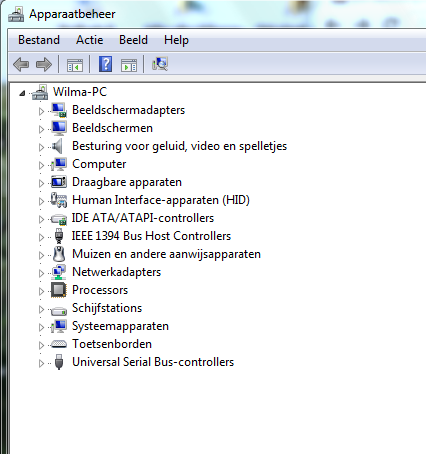The height and width of the screenshot is (454, 426).
Task: Open the Beeld menu
Action: pyautogui.click(x=133, y=40)
